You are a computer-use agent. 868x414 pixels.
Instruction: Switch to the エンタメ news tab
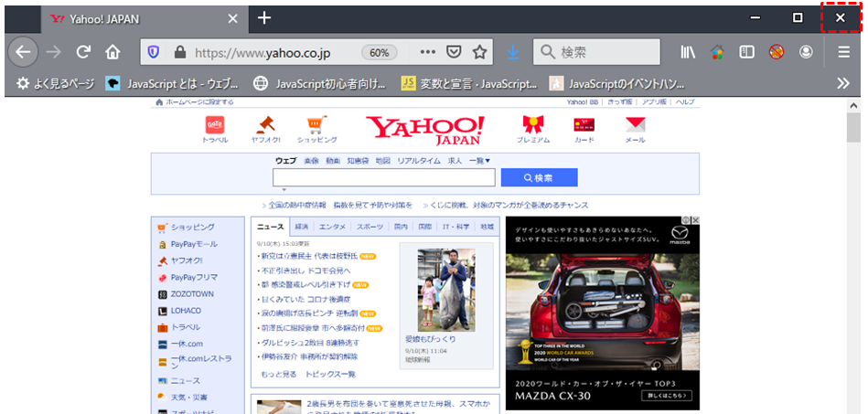point(333,227)
